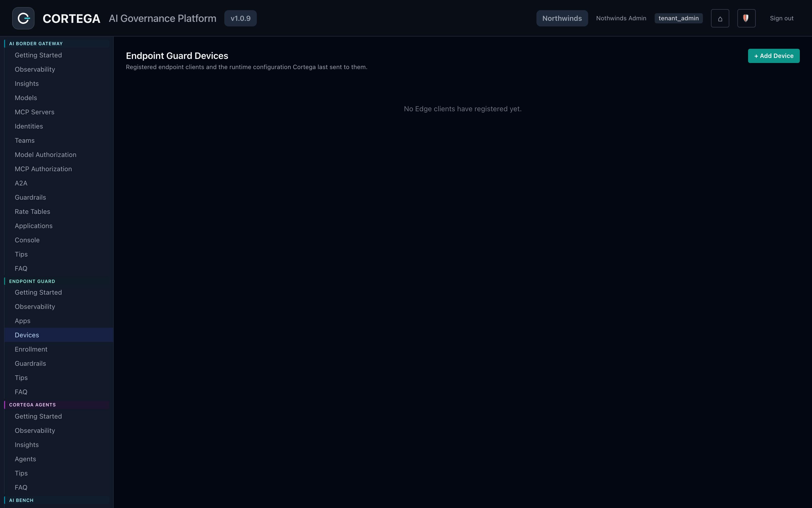Open Getting Started under AI Border Gateway
This screenshot has height=508, width=812.
[x=59, y=55]
